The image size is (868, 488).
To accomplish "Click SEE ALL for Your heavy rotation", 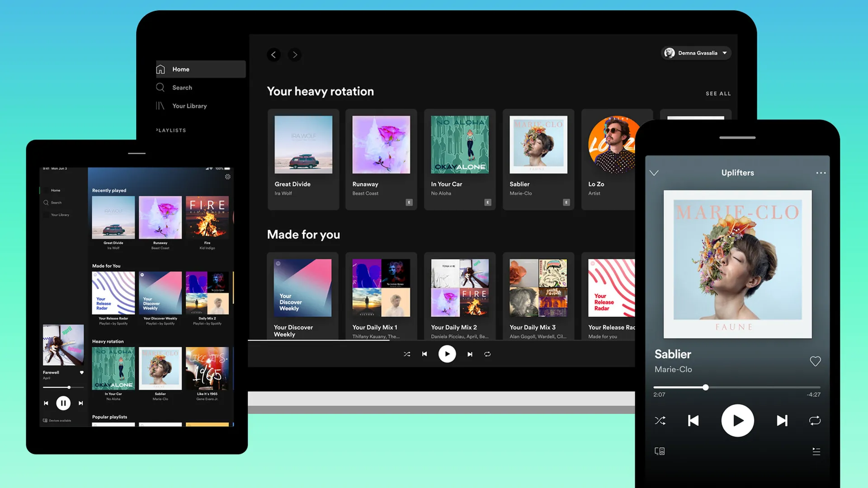I will pos(718,94).
